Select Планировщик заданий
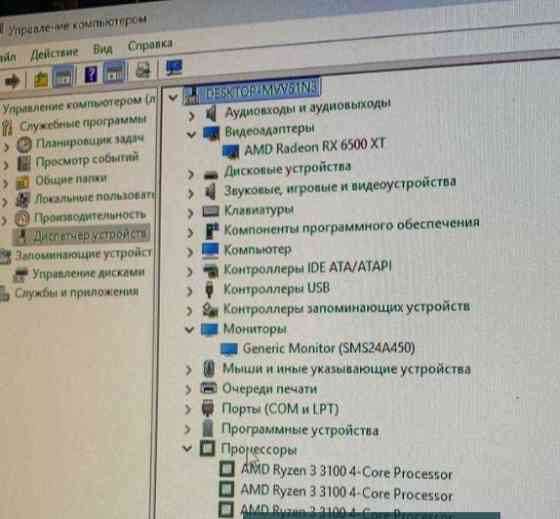Image resolution: width=560 pixels, height=519 pixels. (x=90, y=142)
